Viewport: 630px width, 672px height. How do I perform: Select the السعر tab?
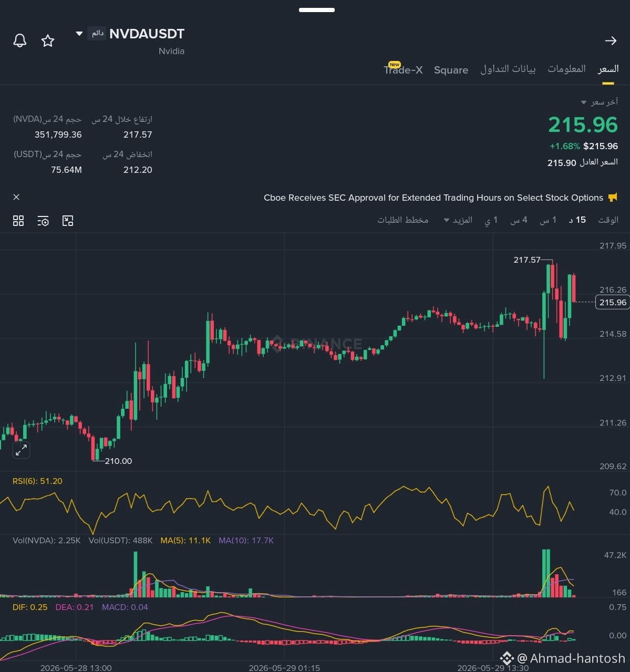(x=608, y=69)
